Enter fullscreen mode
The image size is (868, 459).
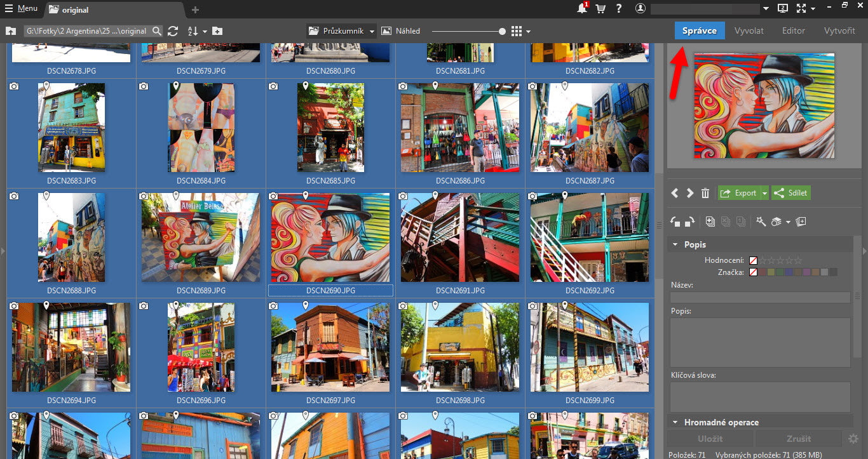[801, 9]
